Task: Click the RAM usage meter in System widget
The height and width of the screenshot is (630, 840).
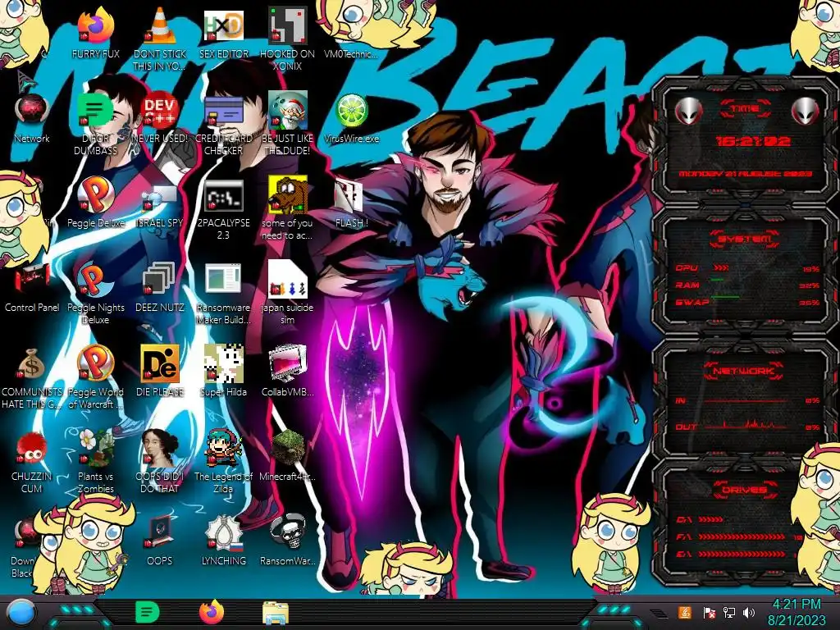Action: (x=747, y=285)
